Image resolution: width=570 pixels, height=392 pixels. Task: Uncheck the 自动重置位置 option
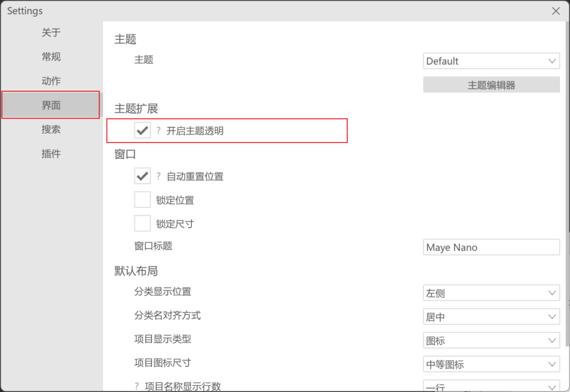point(142,177)
